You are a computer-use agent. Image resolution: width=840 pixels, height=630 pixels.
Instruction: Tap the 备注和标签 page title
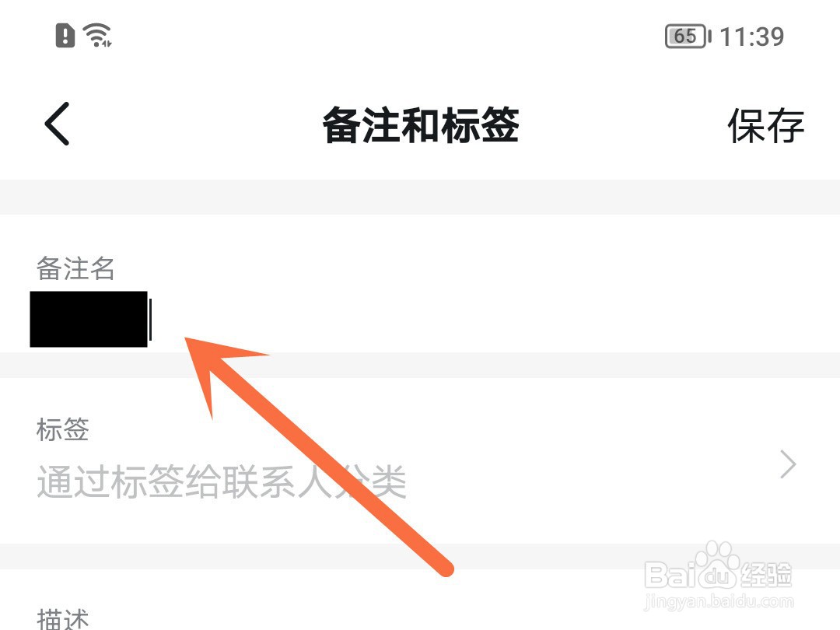tap(421, 124)
